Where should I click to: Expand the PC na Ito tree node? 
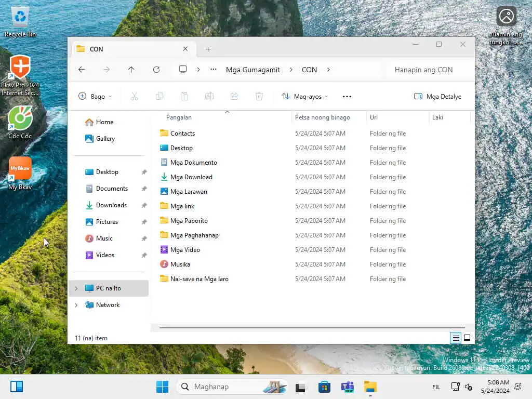tap(76, 288)
